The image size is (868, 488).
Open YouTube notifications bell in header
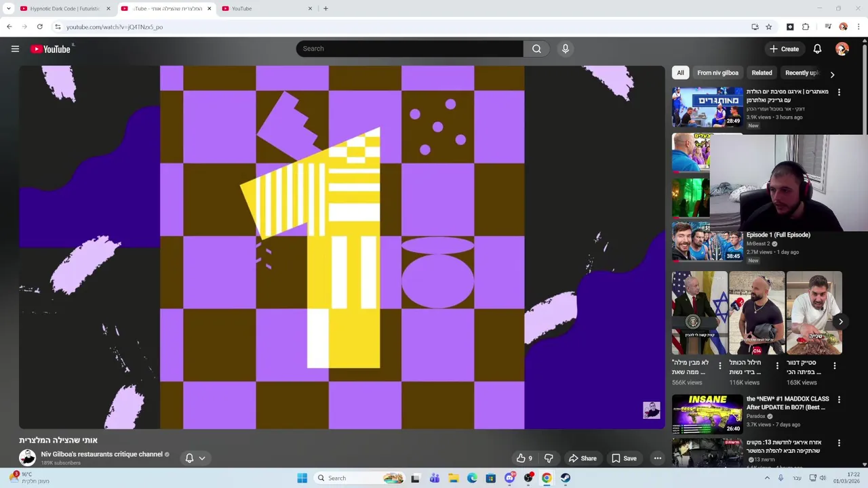click(x=817, y=49)
